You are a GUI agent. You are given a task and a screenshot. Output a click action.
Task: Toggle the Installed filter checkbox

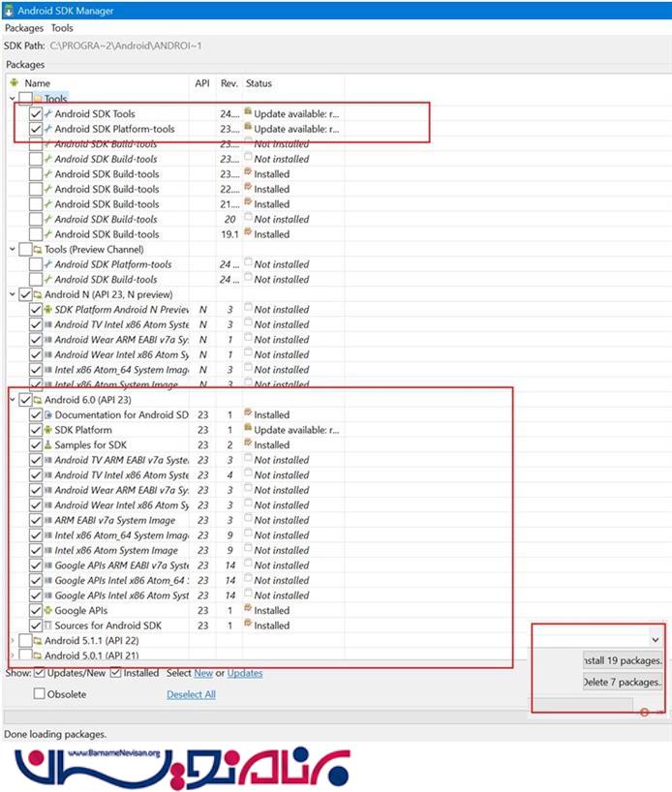[115, 673]
